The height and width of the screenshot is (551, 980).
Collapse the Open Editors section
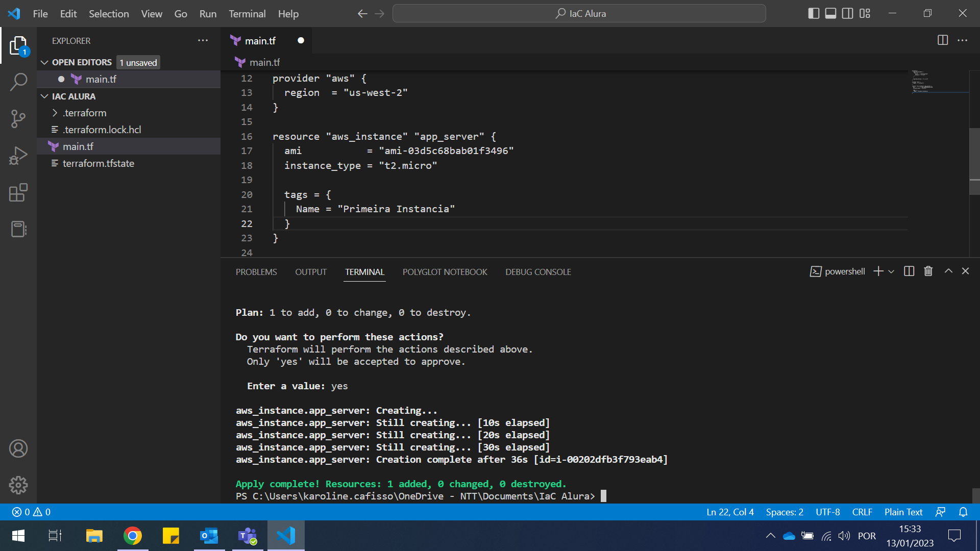pos(44,62)
